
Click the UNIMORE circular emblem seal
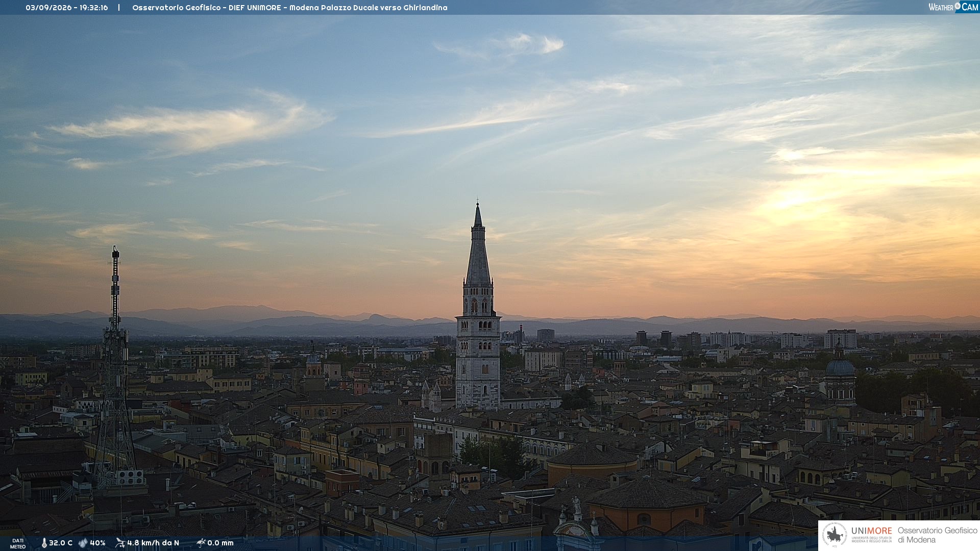click(x=835, y=535)
